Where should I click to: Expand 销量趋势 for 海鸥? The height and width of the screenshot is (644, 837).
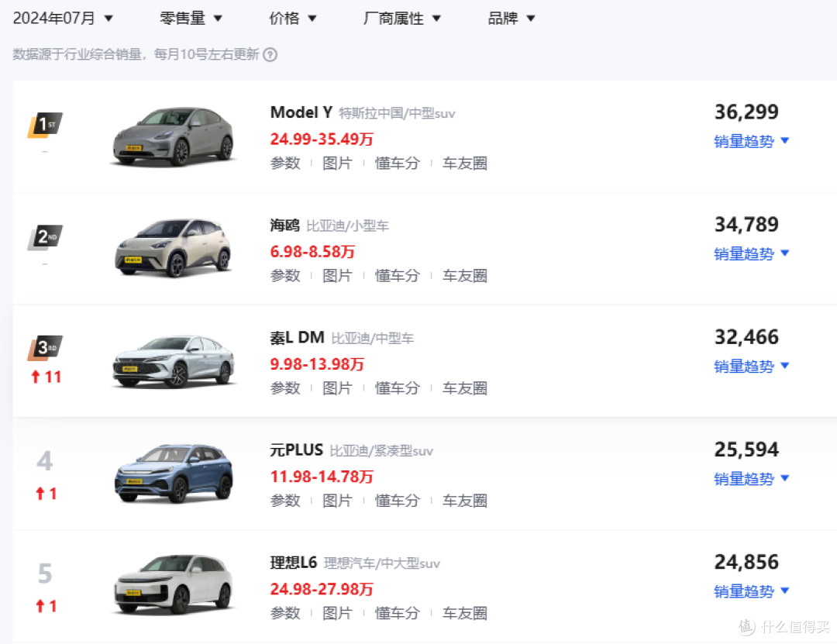751,253
